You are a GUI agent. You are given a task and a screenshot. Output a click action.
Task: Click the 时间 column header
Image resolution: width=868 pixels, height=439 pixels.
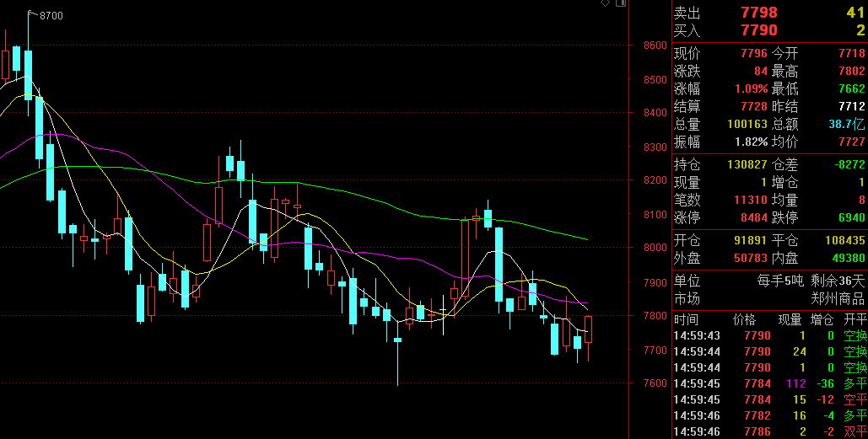tap(687, 319)
